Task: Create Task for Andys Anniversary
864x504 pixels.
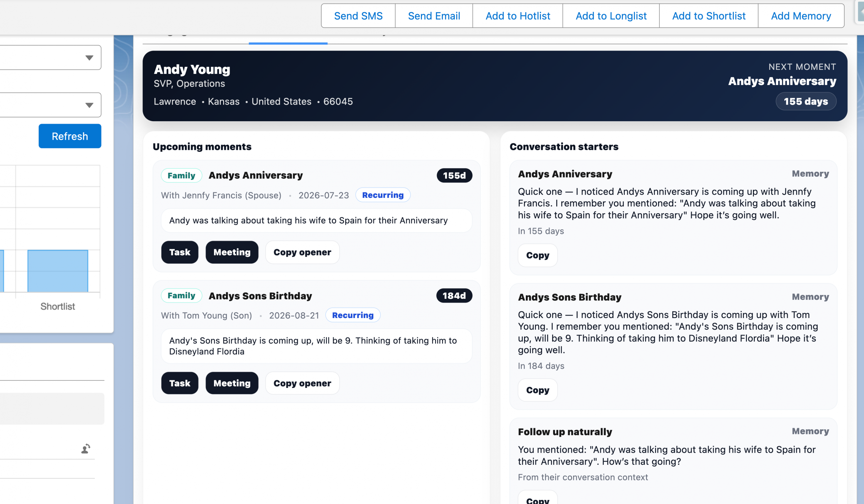Action: [179, 252]
